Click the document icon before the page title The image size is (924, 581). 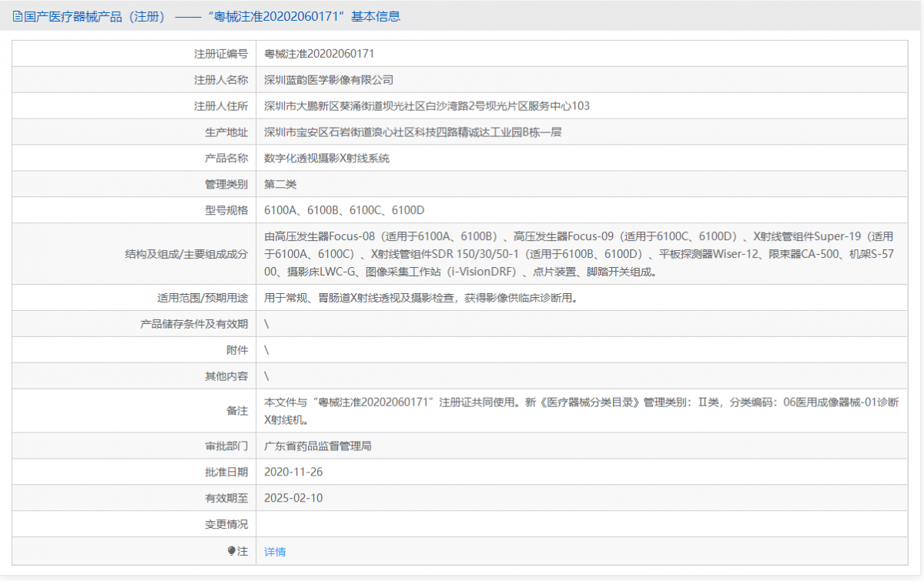tap(16, 15)
